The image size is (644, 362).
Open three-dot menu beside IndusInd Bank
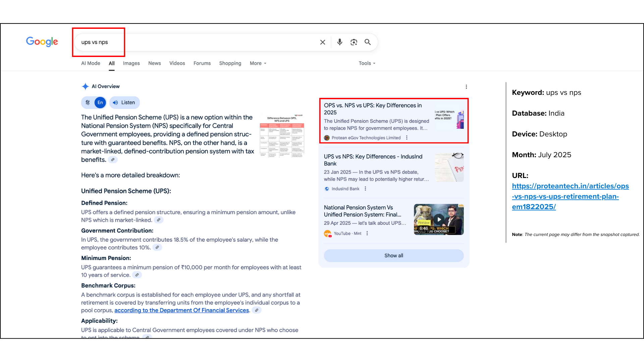click(365, 189)
